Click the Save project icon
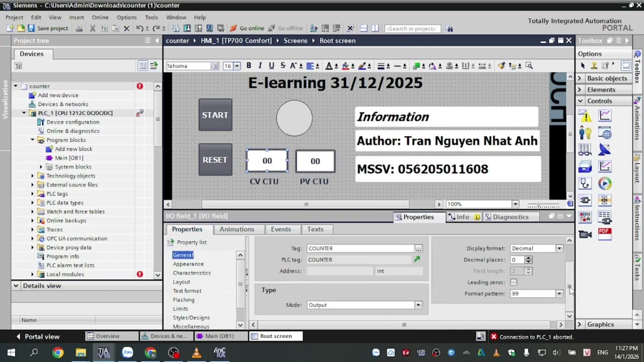The height and width of the screenshot is (362, 644). (x=31, y=28)
